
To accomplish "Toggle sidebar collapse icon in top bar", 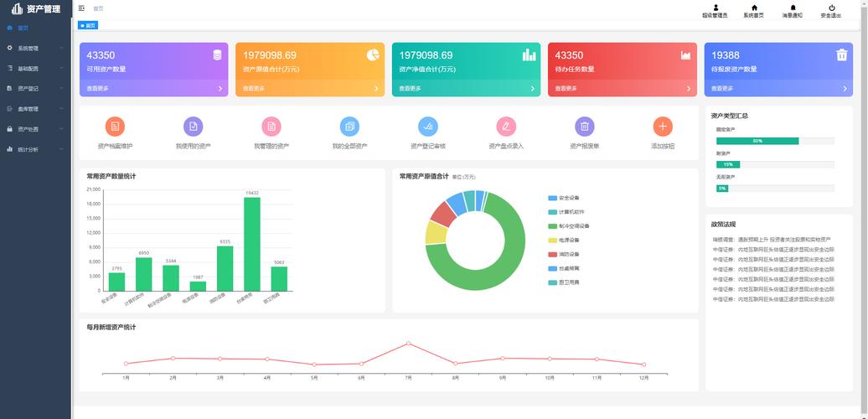I will point(81,8).
